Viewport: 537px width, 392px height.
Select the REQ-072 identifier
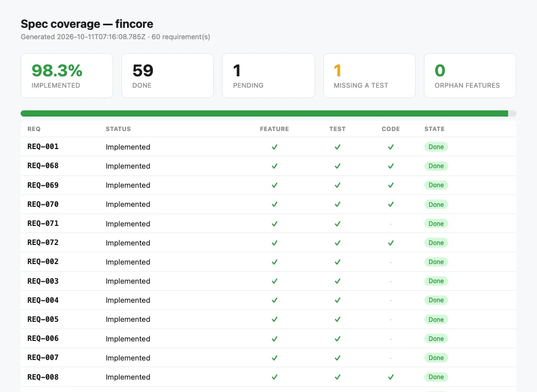point(43,242)
